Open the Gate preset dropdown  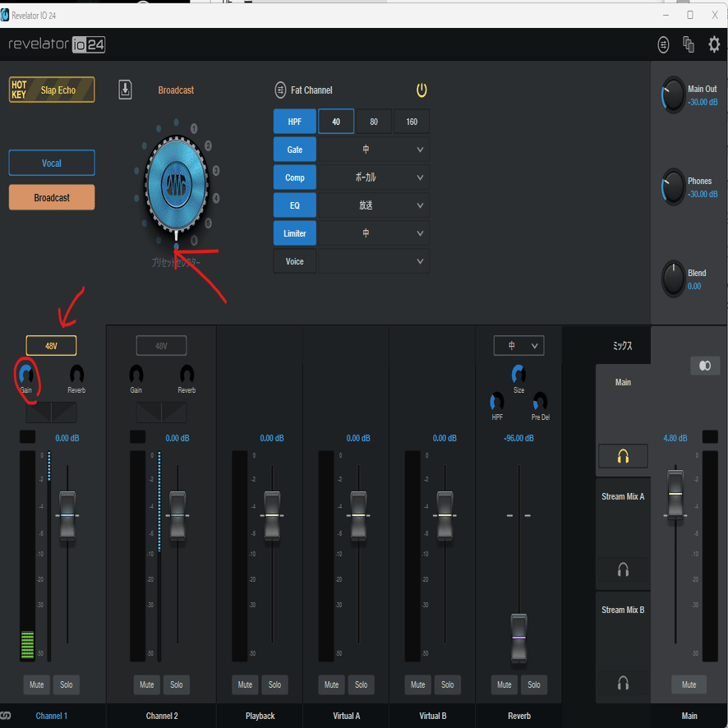[374, 150]
